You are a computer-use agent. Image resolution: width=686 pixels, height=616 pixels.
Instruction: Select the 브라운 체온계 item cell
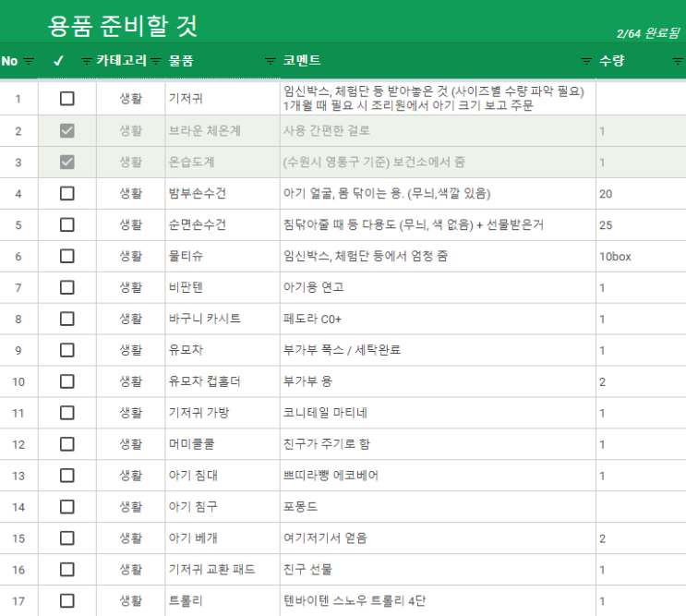(223, 131)
